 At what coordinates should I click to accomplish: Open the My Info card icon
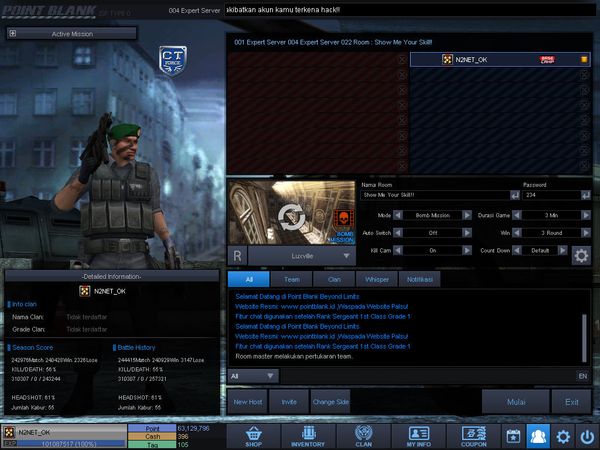point(419,436)
